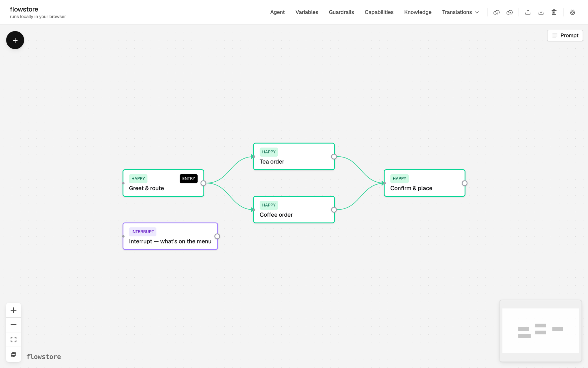Select the Tea order node
The image size is (588, 368).
tap(294, 157)
